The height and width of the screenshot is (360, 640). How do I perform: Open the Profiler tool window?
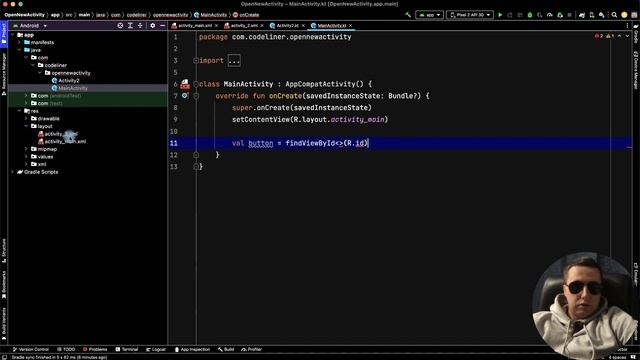coord(251,349)
